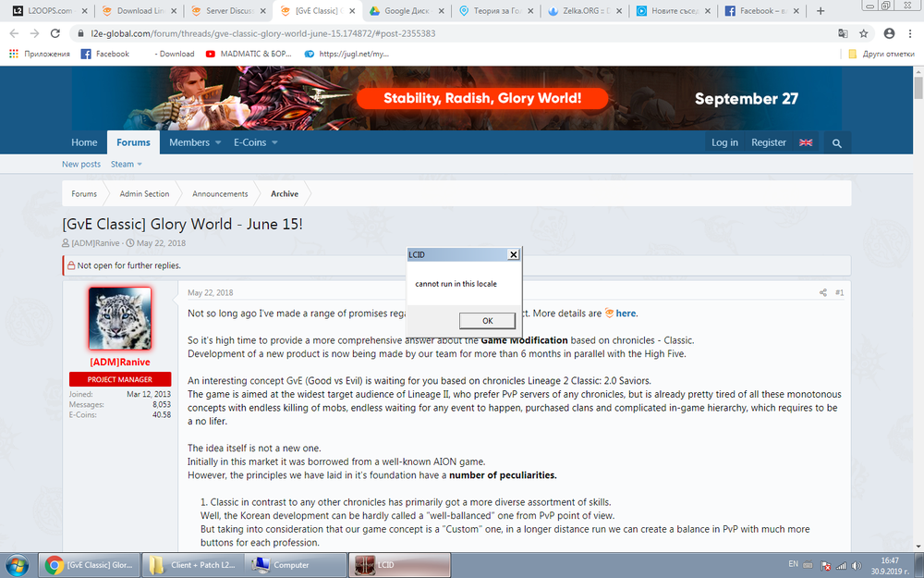The height and width of the screenshot is (578, 924).
Task: Switch to the Forums navigation tab
Action: [x=133, y=142]
